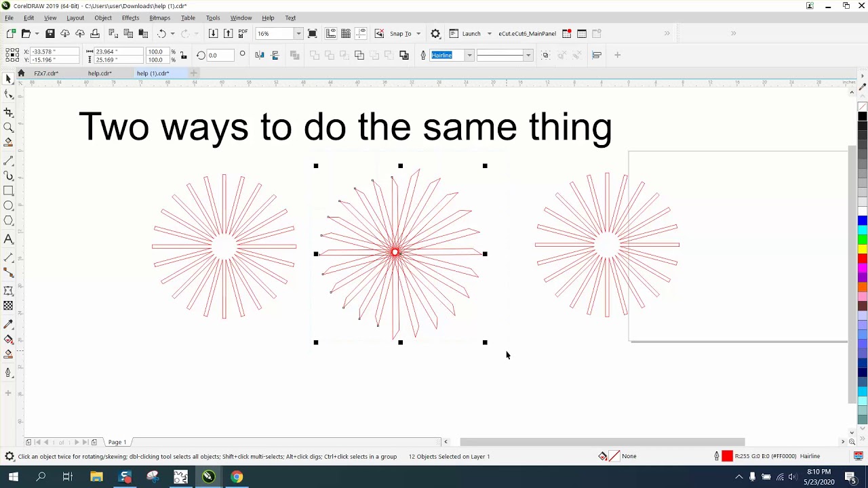Select the Pick tool in toolbox
This screenshot has height=488, width=868.
8,79
